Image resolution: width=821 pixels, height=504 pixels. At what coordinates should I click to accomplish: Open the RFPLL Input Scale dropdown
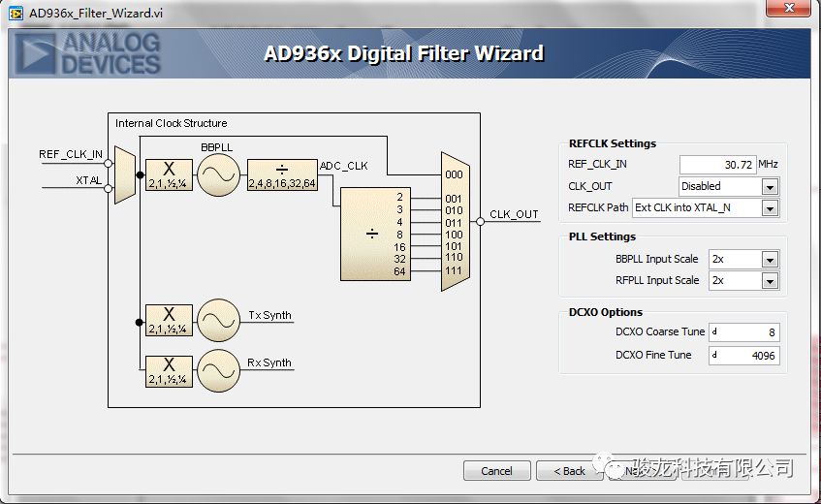743,281
